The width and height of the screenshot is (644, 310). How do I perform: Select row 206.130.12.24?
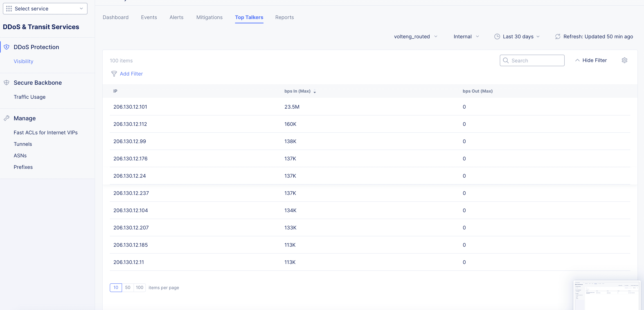(x=370, y=176)
